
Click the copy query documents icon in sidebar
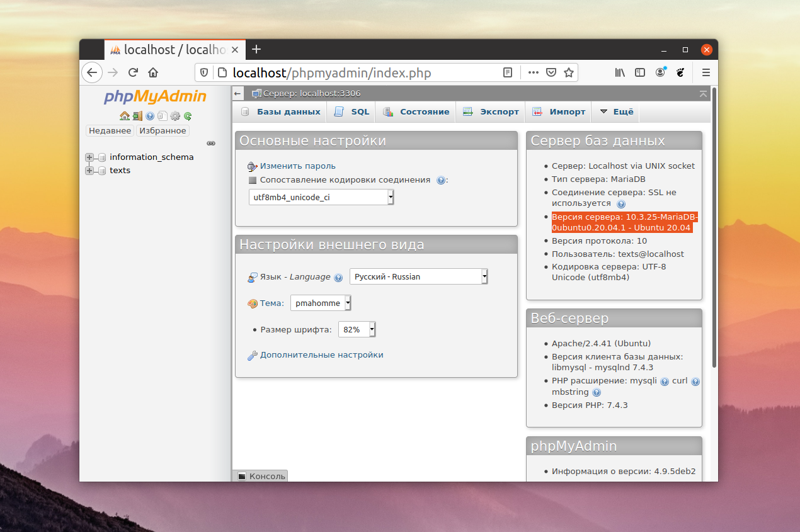[163, 116]
